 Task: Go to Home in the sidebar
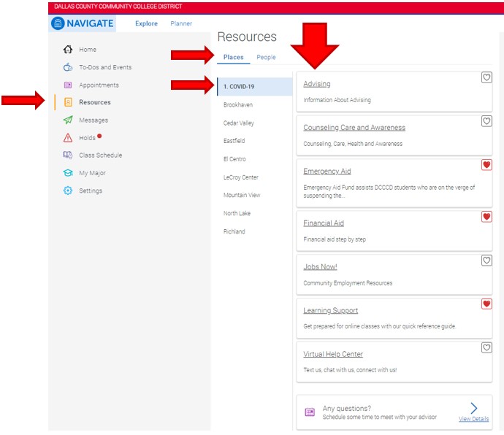(88, 50)
